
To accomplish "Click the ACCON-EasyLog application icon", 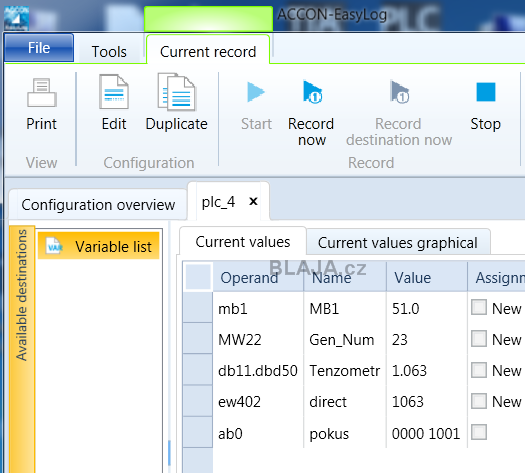I will [x=16, y=18].
